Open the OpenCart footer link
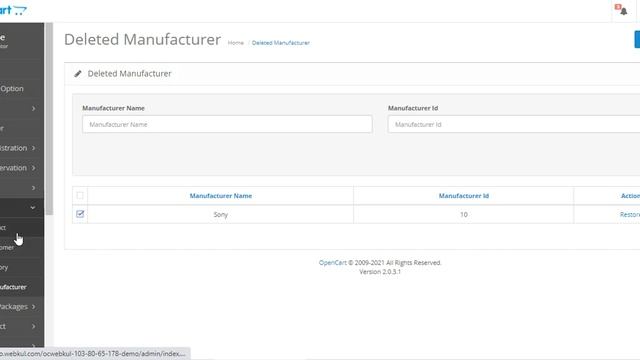Viewport: 640px width, 360px height. click(332, 263)
